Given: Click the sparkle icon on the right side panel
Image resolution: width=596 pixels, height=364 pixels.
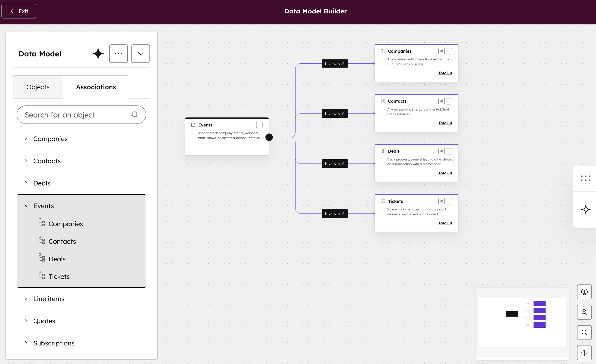Looking at the screenshot, I should click(x=586, y=209).
